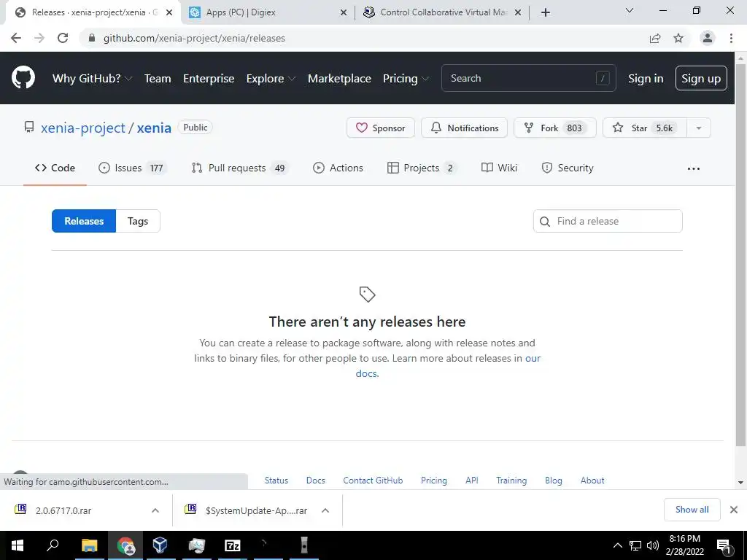Go back with the browser back arrow

pos(16,38)
